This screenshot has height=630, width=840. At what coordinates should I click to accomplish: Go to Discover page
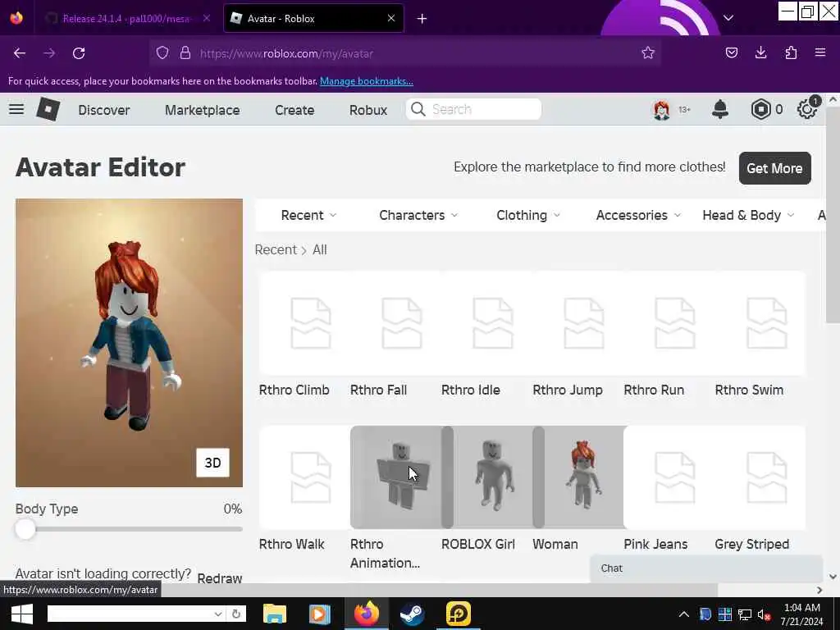click(x=104, y=110)
